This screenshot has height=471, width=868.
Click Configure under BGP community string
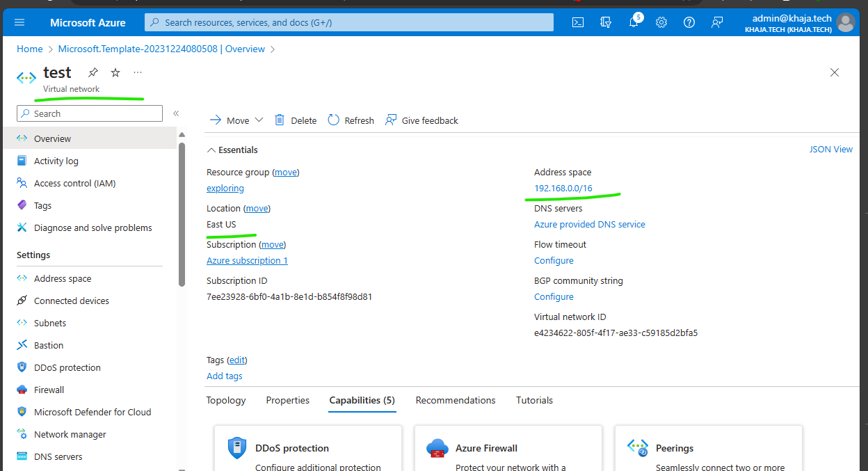(x=554, y=296)
